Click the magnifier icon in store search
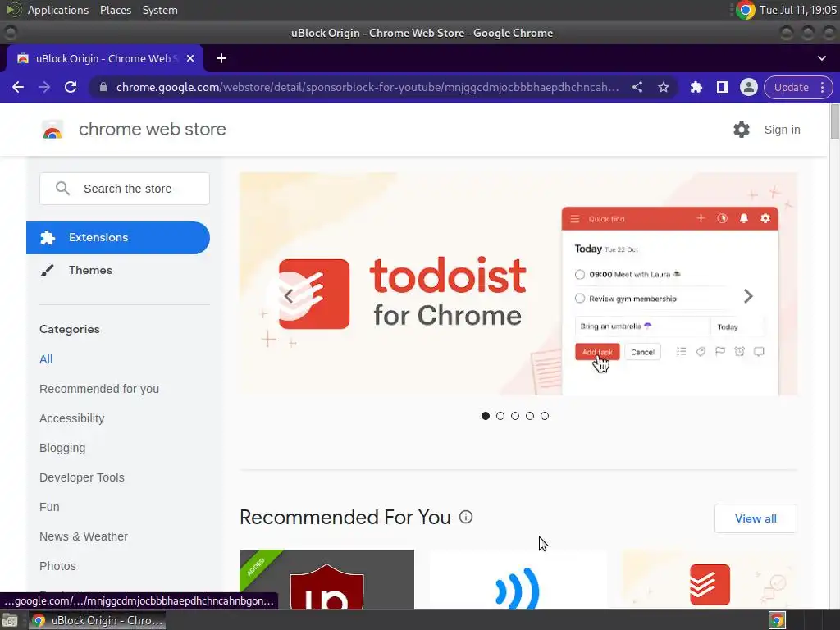Screen dimensions: 840x630 click(62, 189)
